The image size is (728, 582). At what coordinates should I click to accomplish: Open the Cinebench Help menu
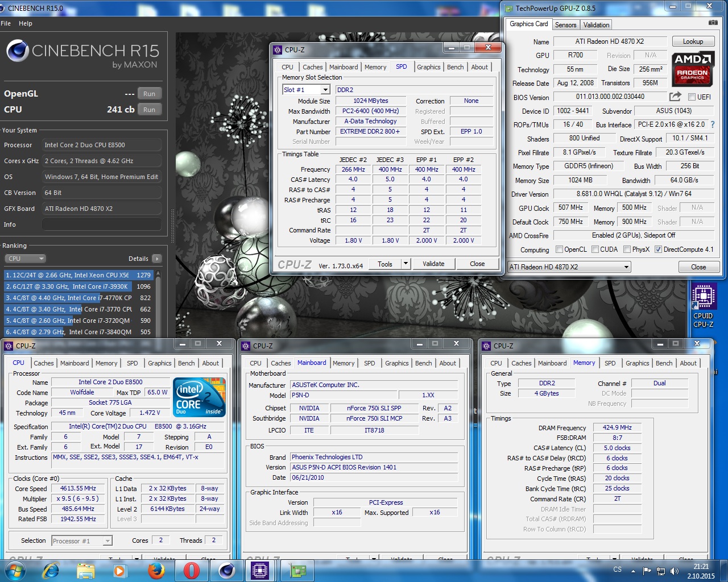[x=26, y=23]
